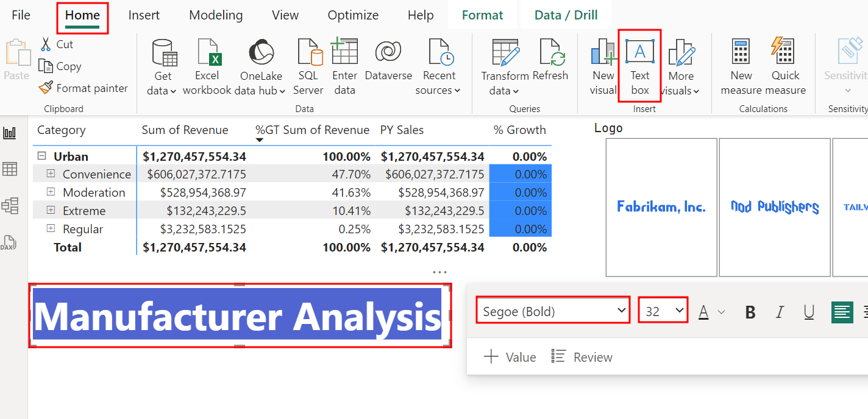
Task: Open the Segoe (Bold) font dropdown
Action: 552,310
